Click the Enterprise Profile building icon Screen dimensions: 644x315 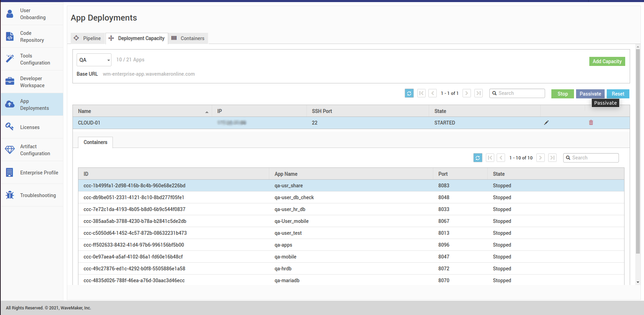pyautogui.click(x=10, y=172)
